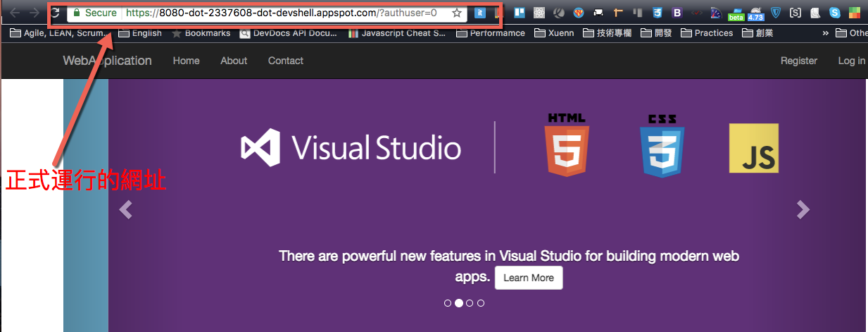
Task: Advance carousel with the right arrow
Action: click(803, 209)
